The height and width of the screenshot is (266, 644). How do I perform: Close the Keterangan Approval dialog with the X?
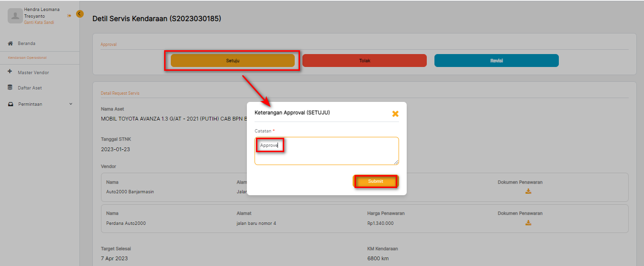[x=395, y=114]
